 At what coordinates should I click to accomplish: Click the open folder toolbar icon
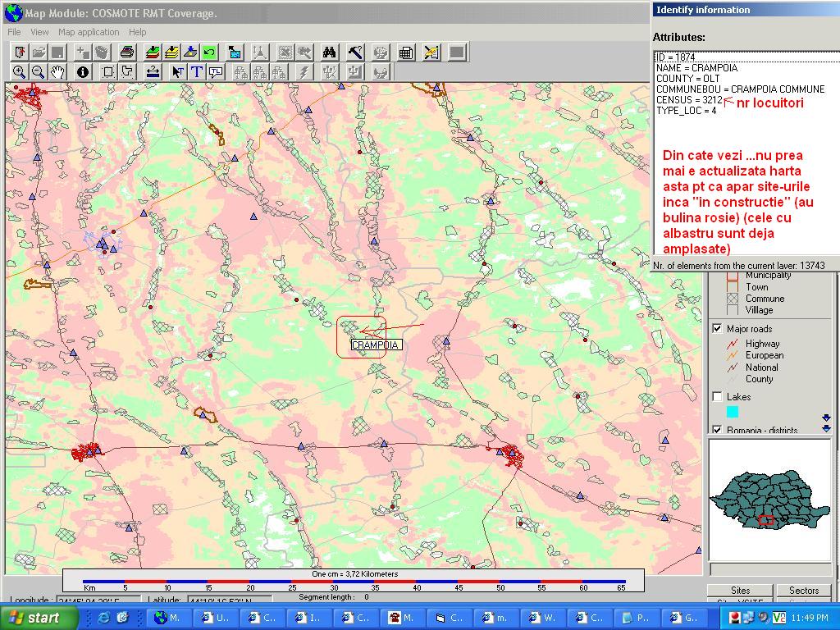point(39,52)
